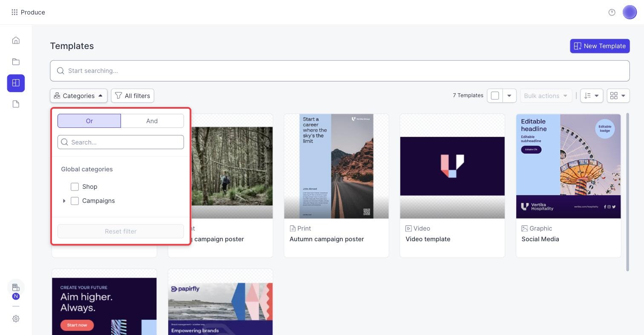Open the app grid launcher icon
Screen dimensions: 644x335
point(14,12)
